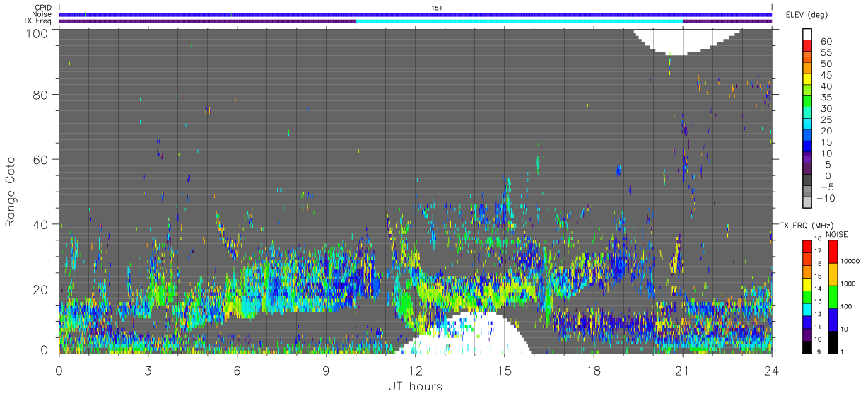Click the "45" label on the ELEV legend

[825, 75]
